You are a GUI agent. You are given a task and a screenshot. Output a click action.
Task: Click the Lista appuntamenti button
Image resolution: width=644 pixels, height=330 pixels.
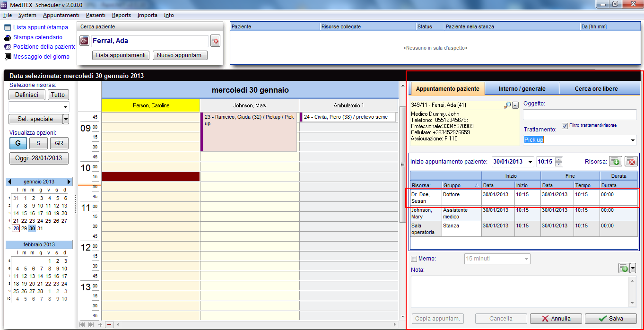pos(121,55)
